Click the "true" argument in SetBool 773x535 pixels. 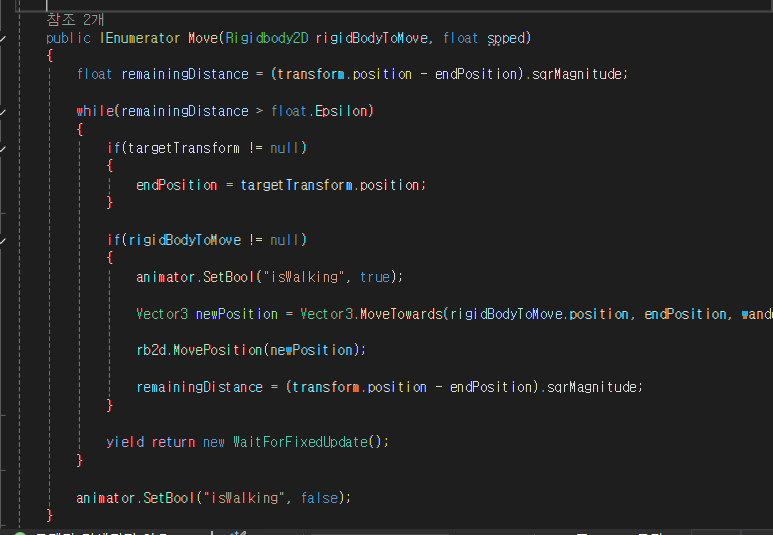coord(375,277)
